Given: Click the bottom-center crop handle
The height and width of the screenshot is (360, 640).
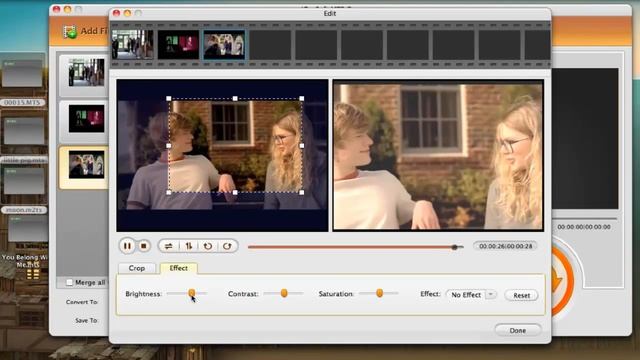Looking at the screenshot, I should click(x=235, y=192).
